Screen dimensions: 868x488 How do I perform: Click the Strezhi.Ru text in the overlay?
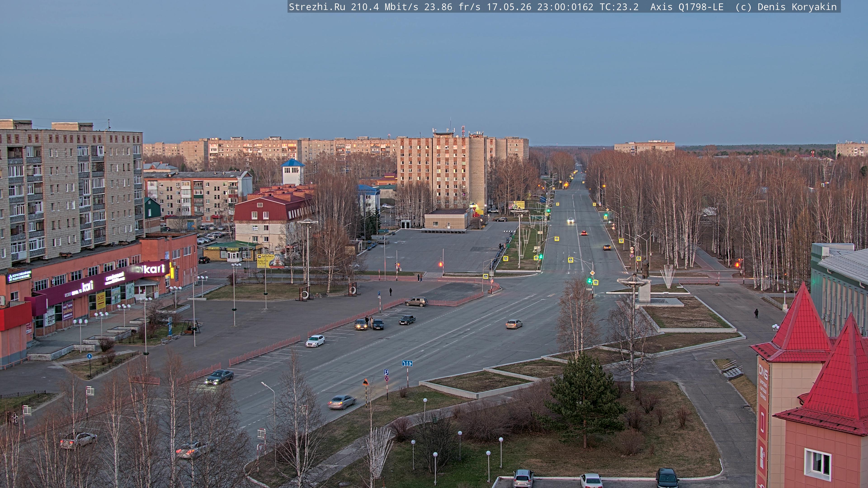(x=317, y=7)
